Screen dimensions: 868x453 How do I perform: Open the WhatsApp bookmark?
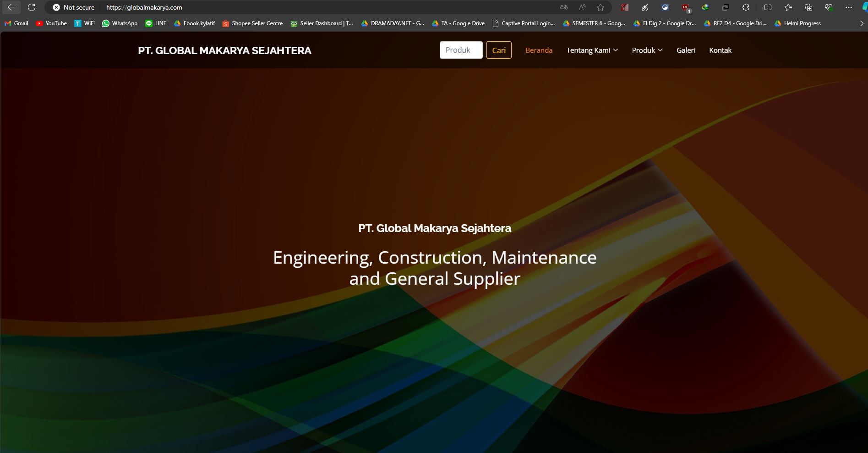(x=120, y=23)
